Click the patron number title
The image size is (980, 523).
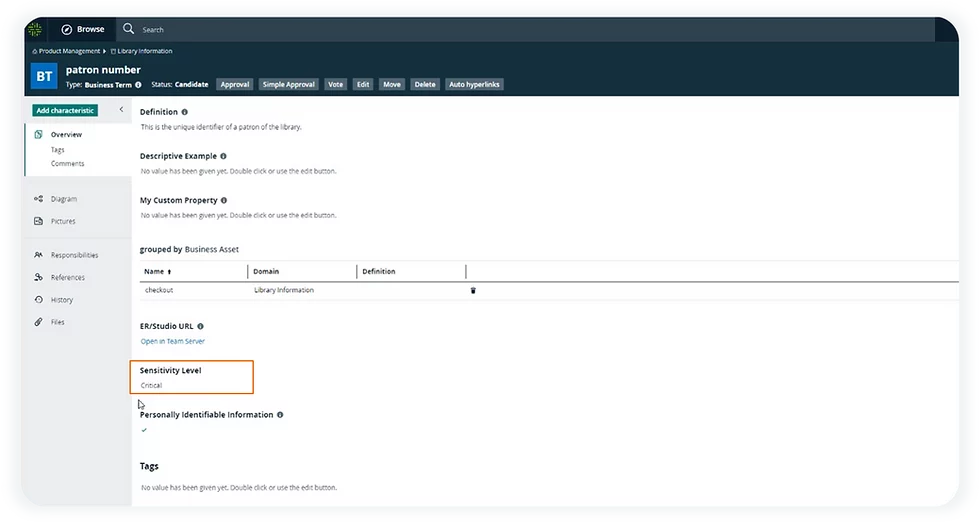coord(103,70)
